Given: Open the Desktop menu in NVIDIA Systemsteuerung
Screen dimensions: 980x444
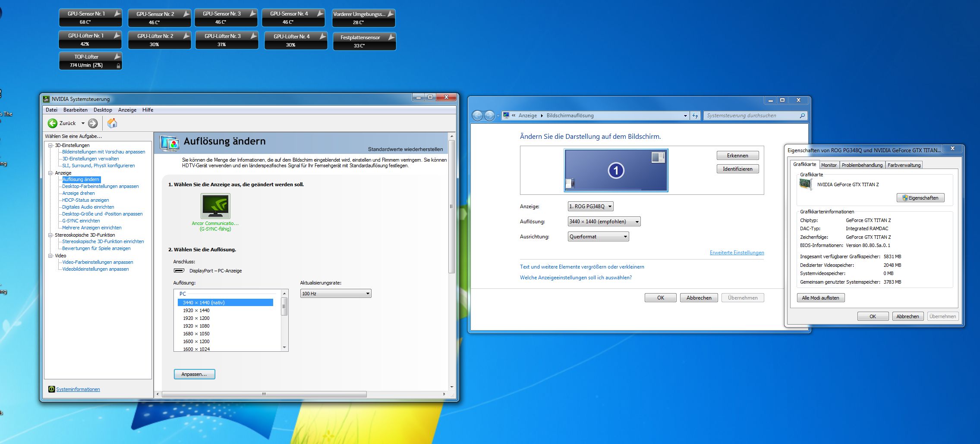Looking at the screenshot, I should click(103, 110).
